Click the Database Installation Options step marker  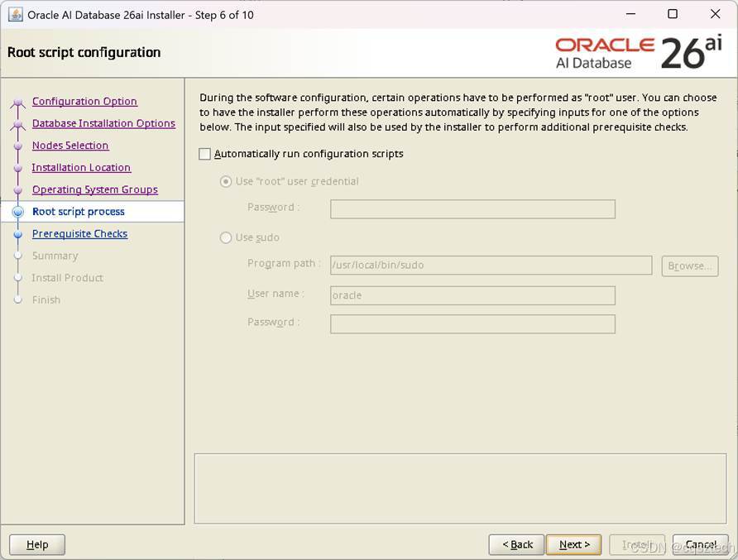click(x=18, y=124)
